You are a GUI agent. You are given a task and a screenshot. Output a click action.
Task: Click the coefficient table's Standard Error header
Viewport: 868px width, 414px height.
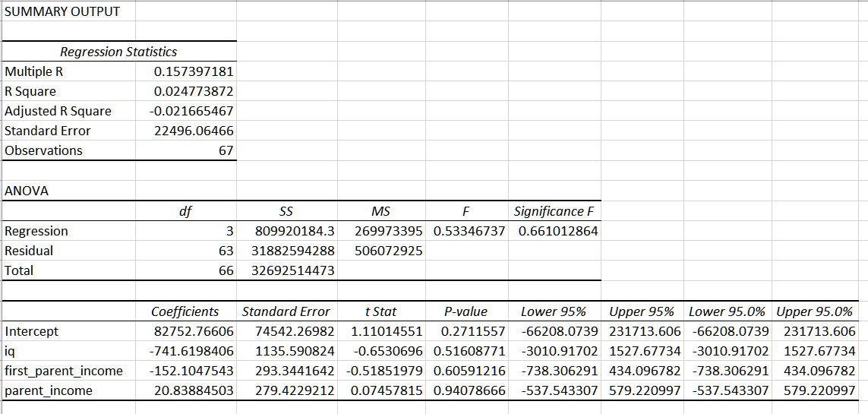286,311
